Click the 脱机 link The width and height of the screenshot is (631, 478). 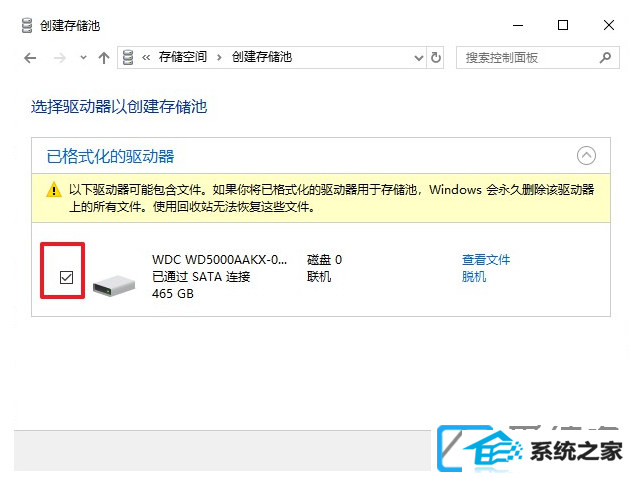click(x=474, y=277)
